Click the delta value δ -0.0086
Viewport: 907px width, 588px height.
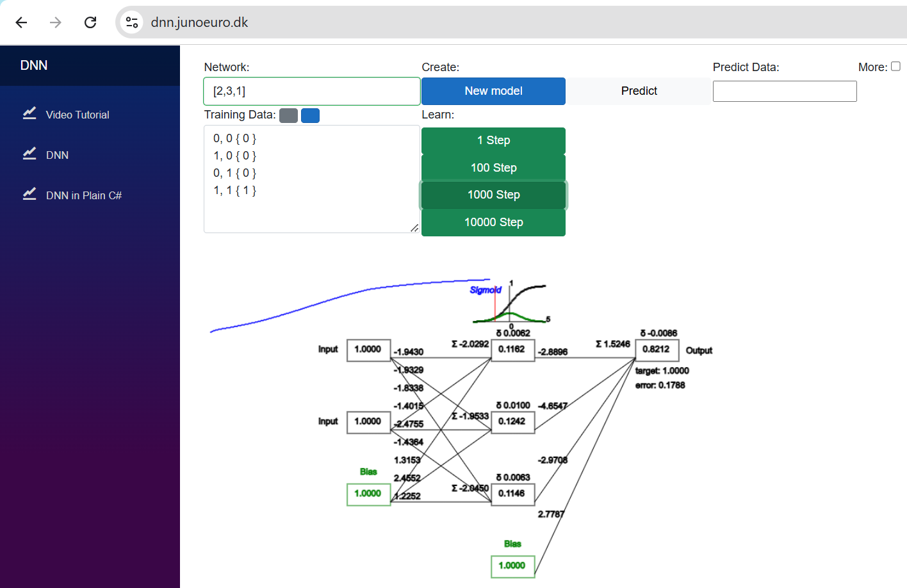click(658, 333)
